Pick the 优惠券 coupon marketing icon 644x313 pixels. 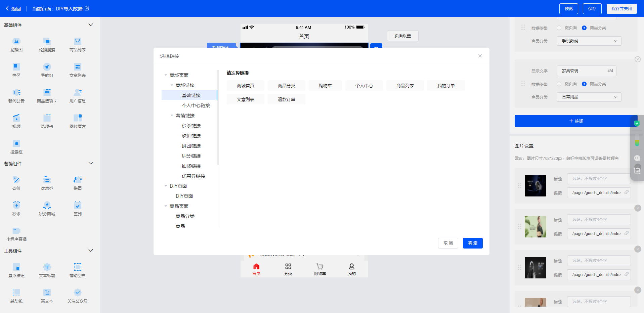(47, 180)
